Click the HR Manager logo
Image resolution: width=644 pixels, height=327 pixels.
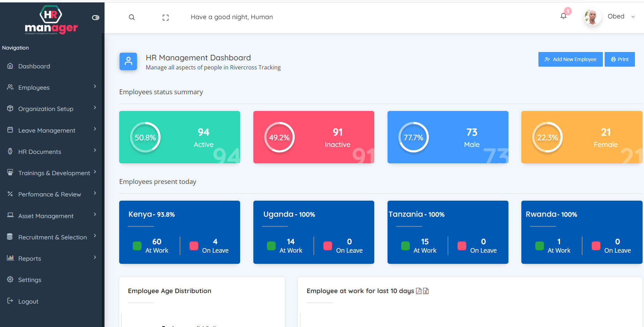[x=51, y=20]
